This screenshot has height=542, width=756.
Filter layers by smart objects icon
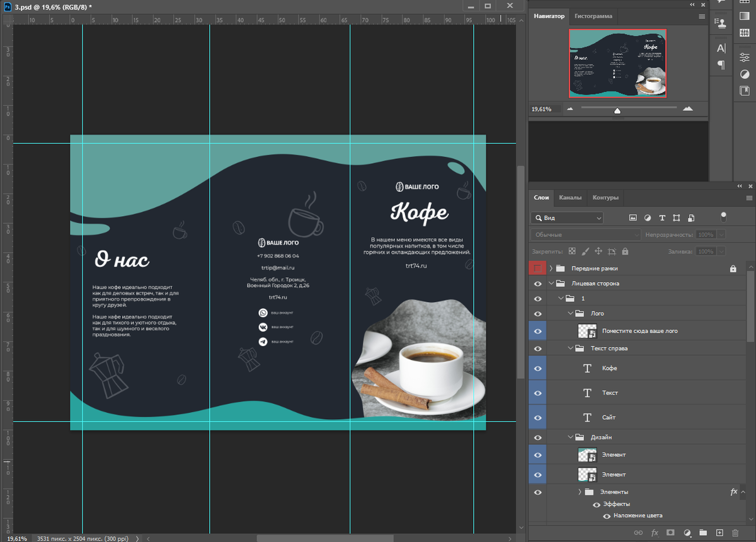tap(691, 218)
